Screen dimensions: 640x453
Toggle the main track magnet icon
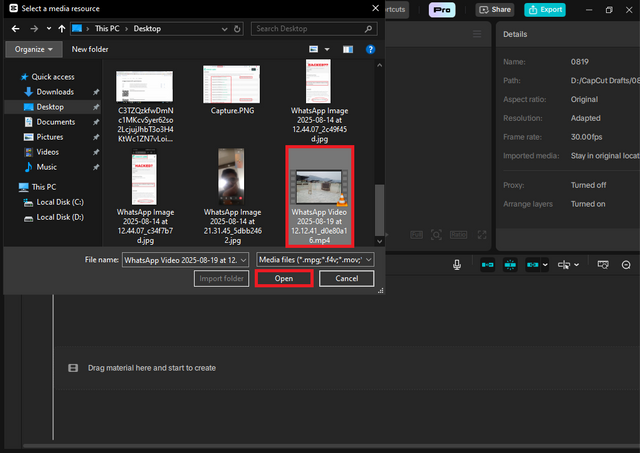[x=487, y=265]
